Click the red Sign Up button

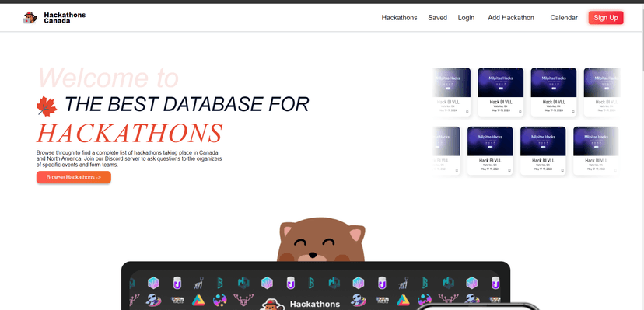coord(606,18)
